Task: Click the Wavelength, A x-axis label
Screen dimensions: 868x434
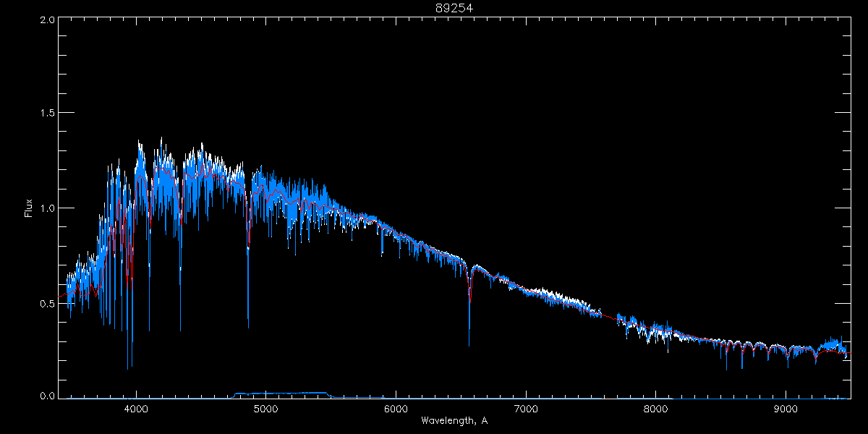Action: 454,421
